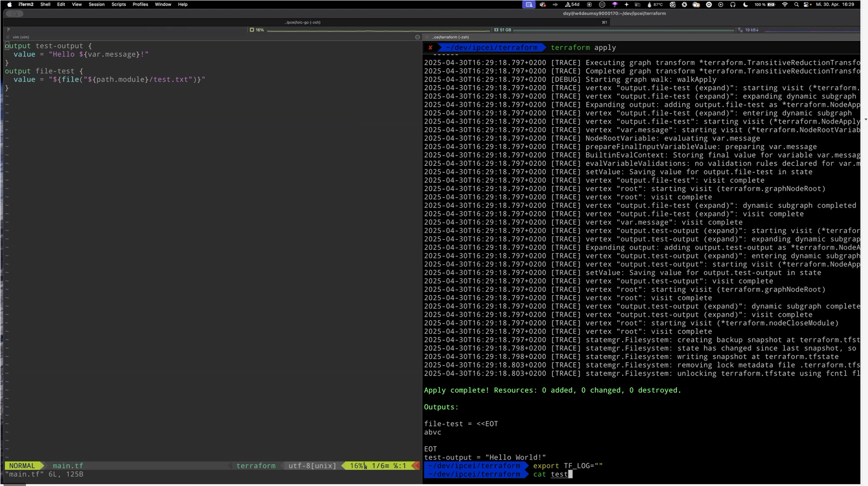Click the 'Hello ${var.message}!' value line

pos(81,55)
